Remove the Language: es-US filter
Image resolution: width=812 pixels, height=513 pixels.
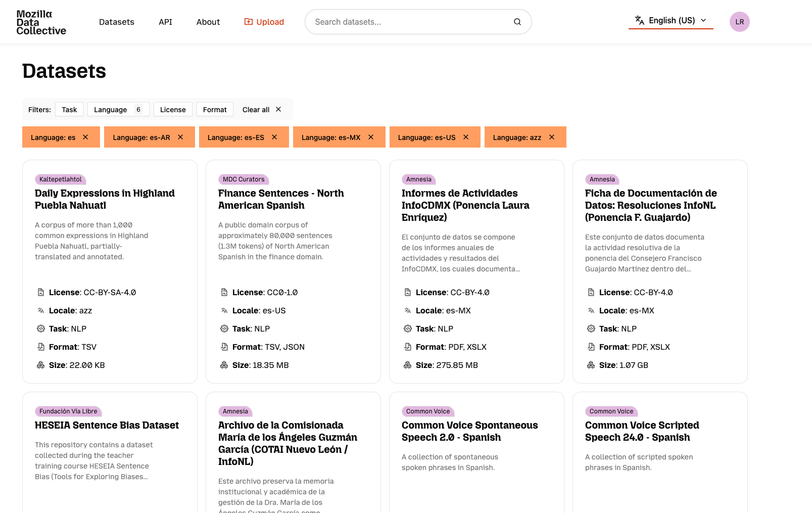pos(466,137)
